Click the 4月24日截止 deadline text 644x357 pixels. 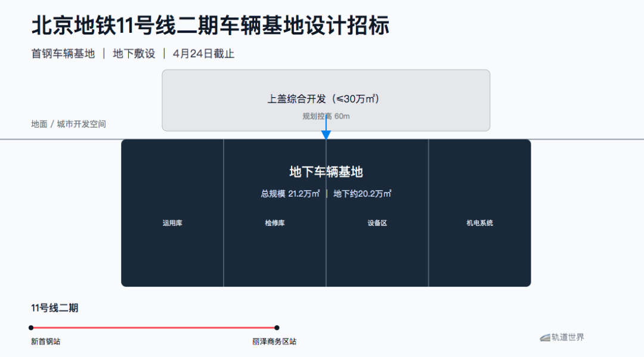point(203,54)
